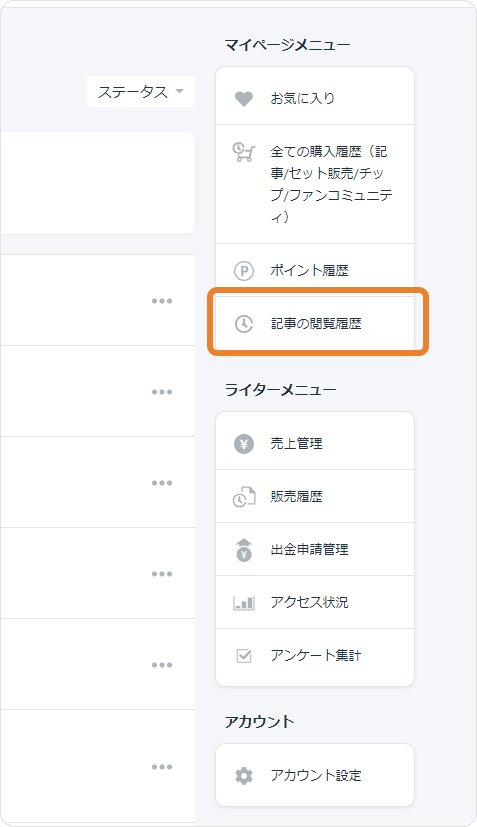Open アカウント設定 text link

[x=316, y=775]
